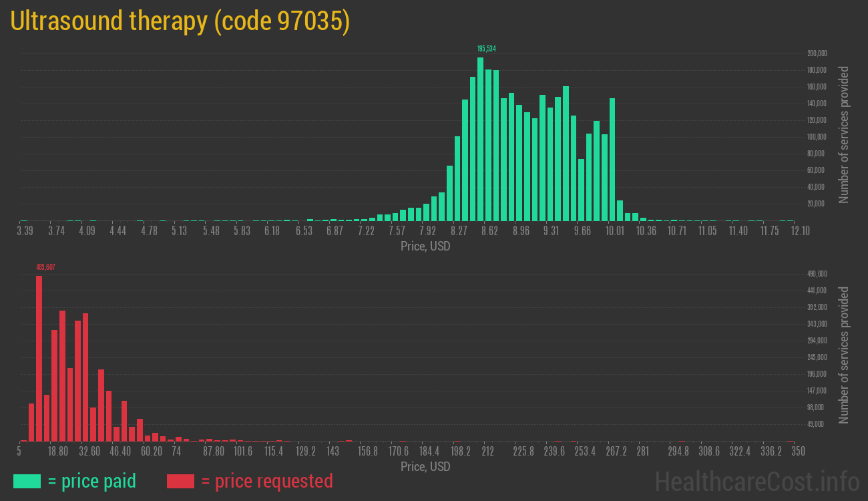
Task: Click the 195,534 peak value label
Action: (486, 49)
